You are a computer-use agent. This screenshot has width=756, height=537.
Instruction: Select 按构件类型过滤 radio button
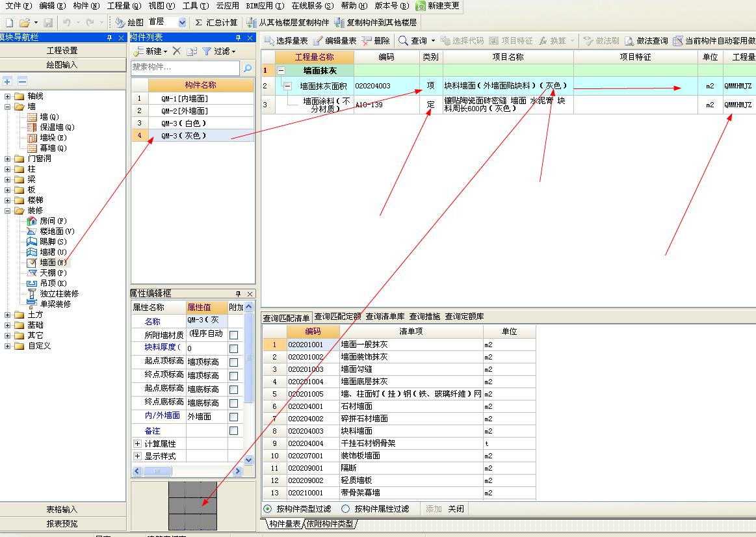268,508
